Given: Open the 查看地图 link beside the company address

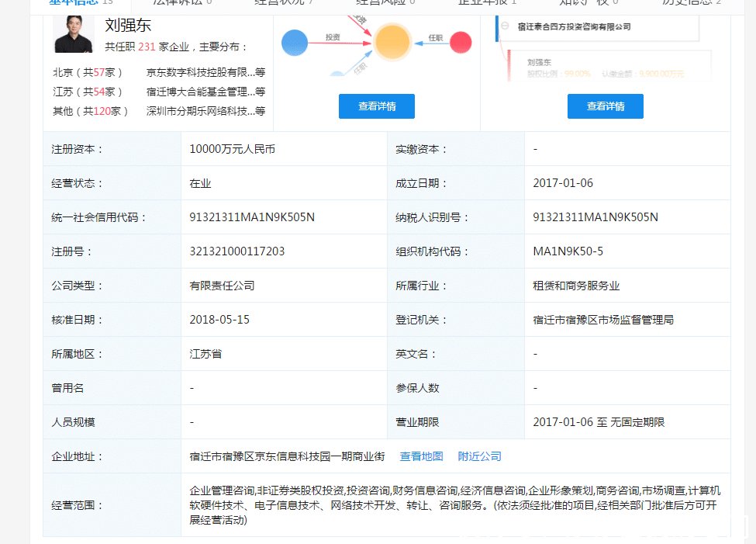Looking at the screenshot, I should click(x=421, y=456).
